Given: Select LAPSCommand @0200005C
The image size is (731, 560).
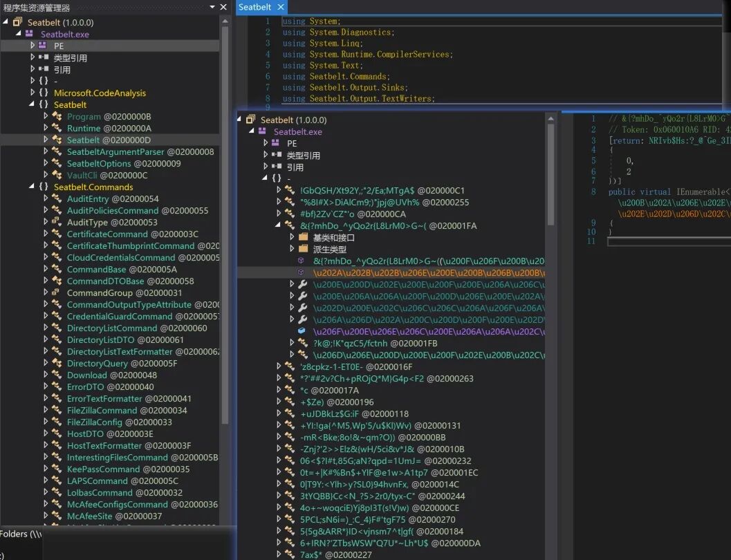Looking at the screenshot, I should click(122, 480).
